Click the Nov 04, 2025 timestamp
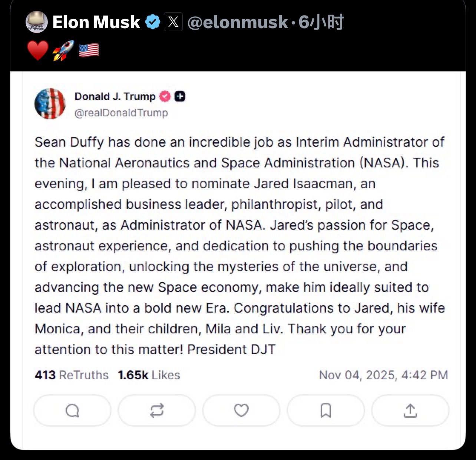The height and width of the screenshot is (460, 476). click(383, 375)
